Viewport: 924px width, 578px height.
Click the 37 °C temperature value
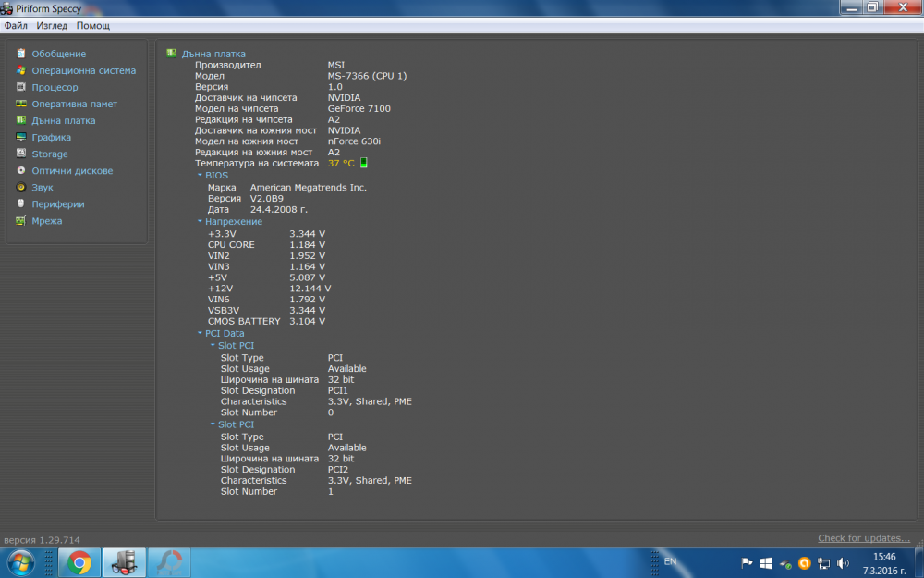341,164
